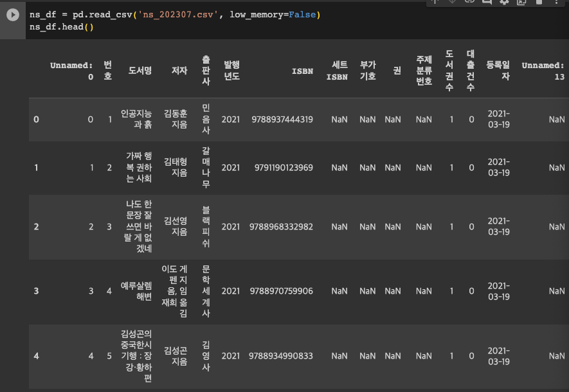Click 세트 ISBN NaN in 김영사 row
Viewport: 569px width, 392px height.
pos(339,356)
